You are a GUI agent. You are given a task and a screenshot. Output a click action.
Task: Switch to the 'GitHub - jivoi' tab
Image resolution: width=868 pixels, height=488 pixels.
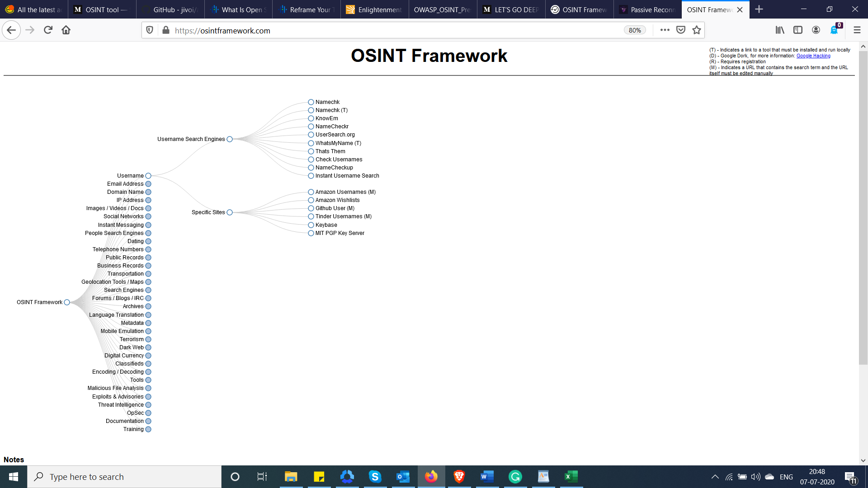pyautogui.click(x=170, y=9)
